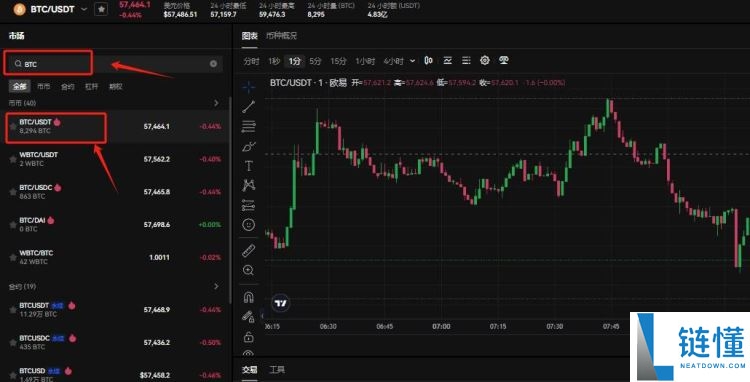Open the candlestick chart style selector
The image size is (750, 382).
point(429,60)
